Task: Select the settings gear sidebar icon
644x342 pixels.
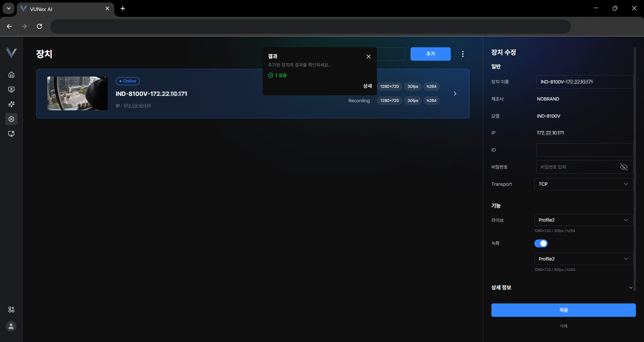Action: pyautogui.click(x=11, y=119)
